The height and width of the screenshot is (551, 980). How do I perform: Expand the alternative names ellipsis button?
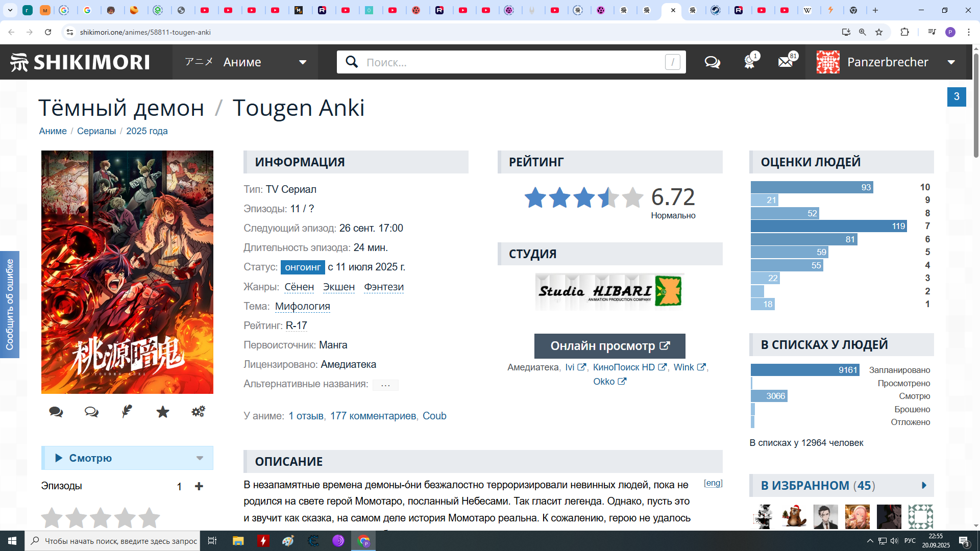click(x=385, y=385)
